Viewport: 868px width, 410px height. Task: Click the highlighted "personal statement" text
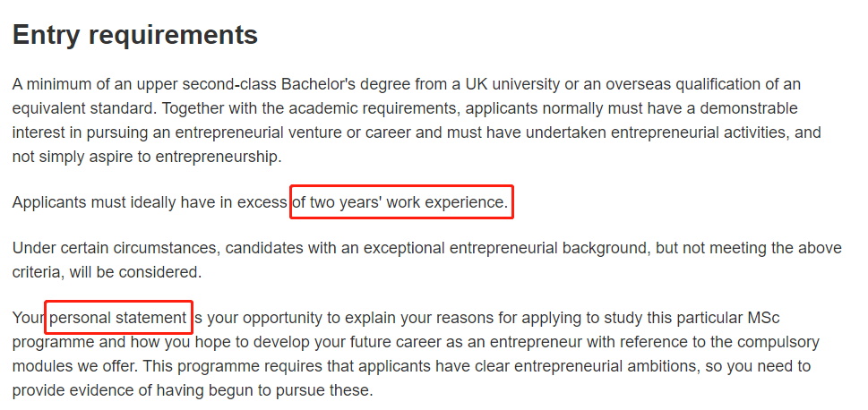(117, 318)
